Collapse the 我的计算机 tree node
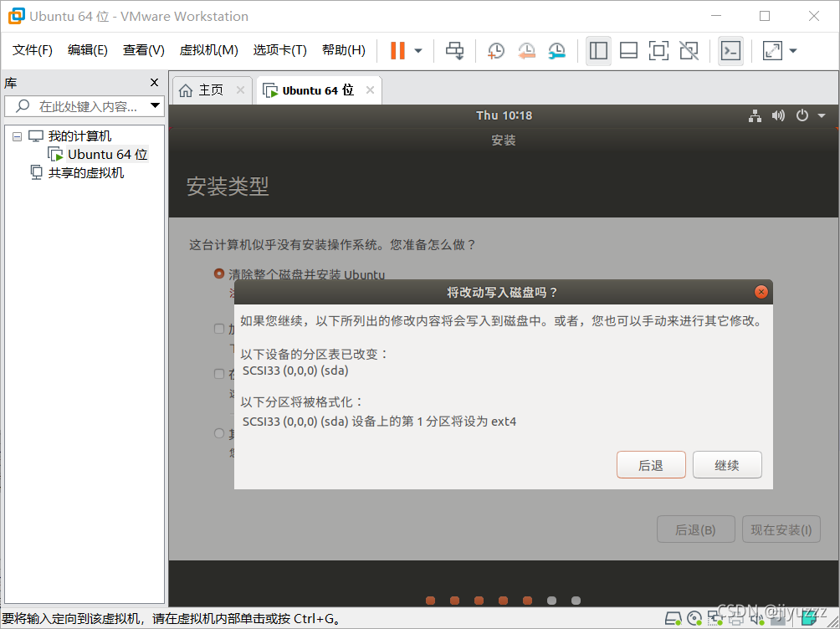This screenshot has width=840, height=629. (x=17, y=136)
